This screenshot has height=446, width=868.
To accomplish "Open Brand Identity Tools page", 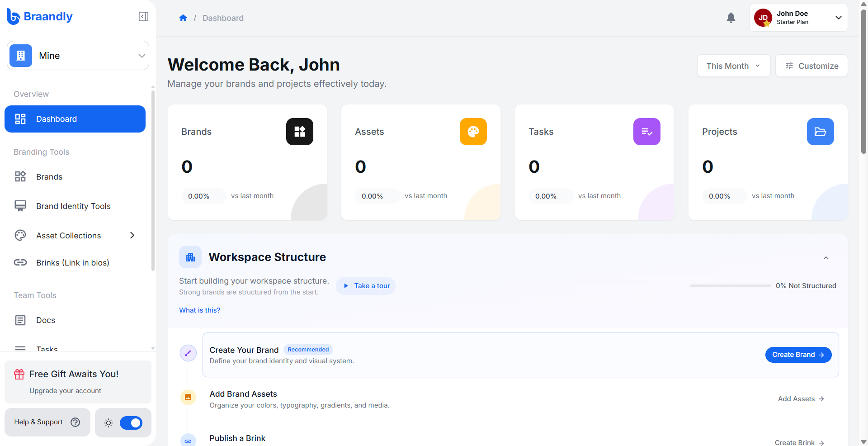I will (75, 206).
